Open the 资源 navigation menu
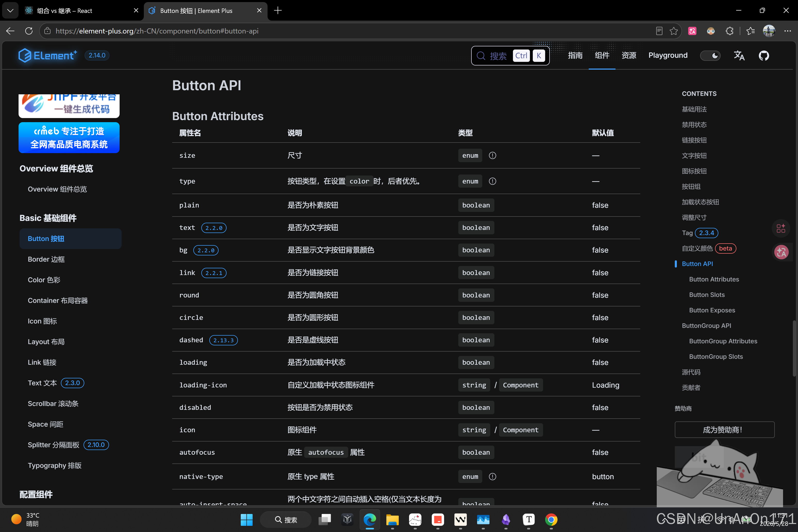798x532 pixels. click(629, 55)
